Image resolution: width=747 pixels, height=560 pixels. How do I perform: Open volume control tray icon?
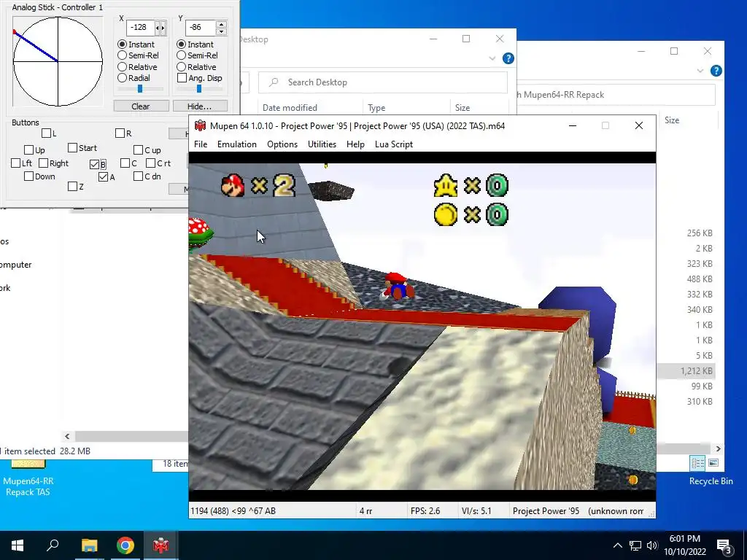pos(652,545)
